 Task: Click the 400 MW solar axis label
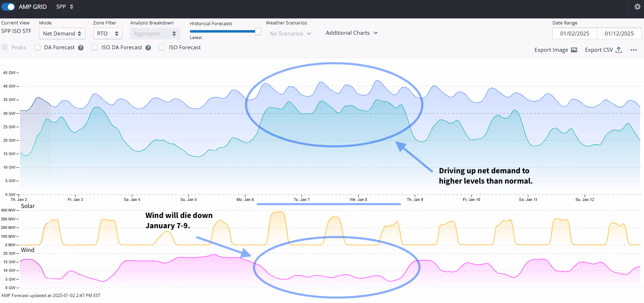8,211
